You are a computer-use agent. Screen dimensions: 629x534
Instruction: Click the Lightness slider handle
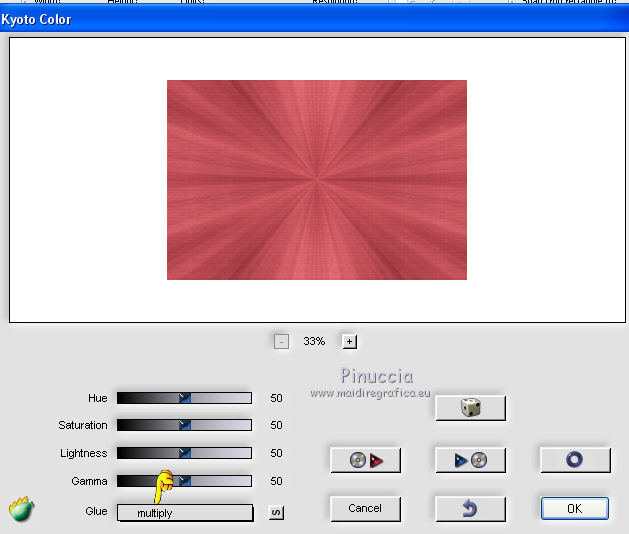(185, 453)
